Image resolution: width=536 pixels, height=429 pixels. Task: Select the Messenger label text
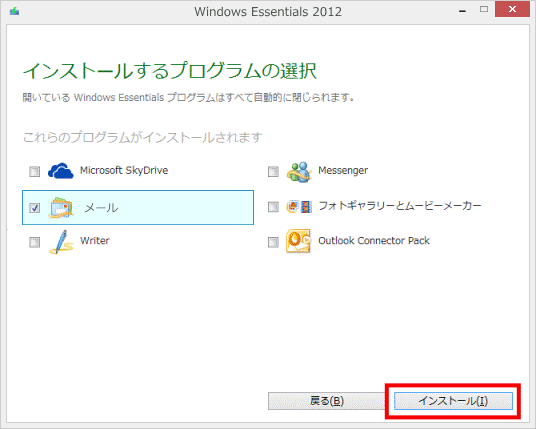(x=343, y=171)
